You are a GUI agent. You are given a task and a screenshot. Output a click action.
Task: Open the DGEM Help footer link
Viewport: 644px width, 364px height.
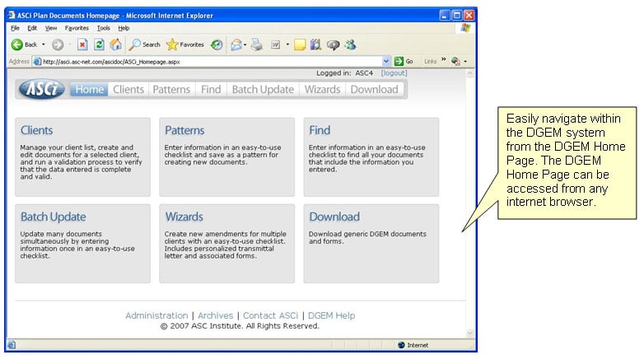tap(331, 315)
